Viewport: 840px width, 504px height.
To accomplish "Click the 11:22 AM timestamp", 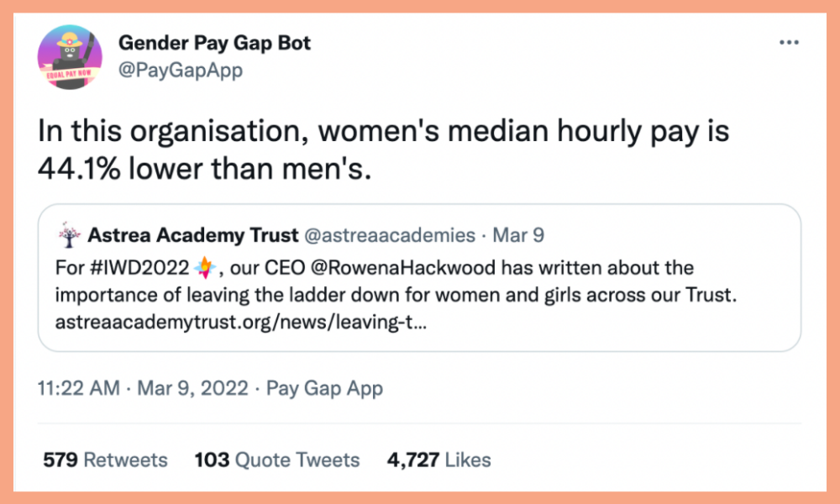I will (x=79, y=388).
